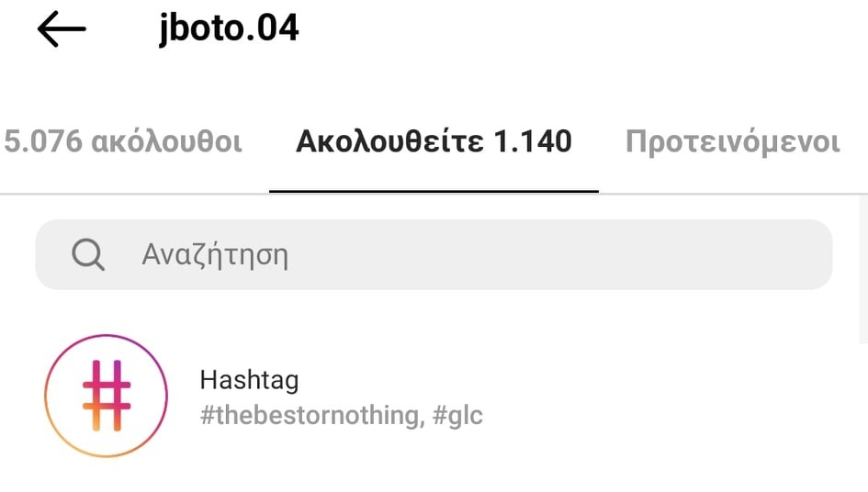This screenshot has width=868, height=492.
Task: Open the gradient Hashtag circle icon
Action: click(107, 396)
